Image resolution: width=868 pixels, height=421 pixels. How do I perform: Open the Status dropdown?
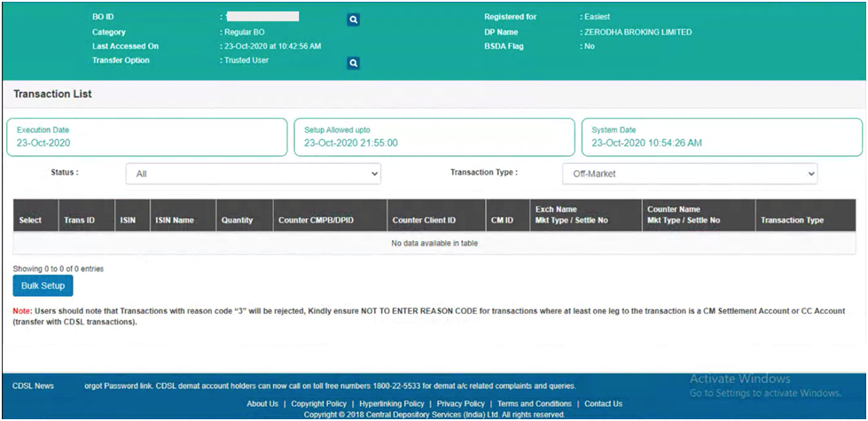253,175
